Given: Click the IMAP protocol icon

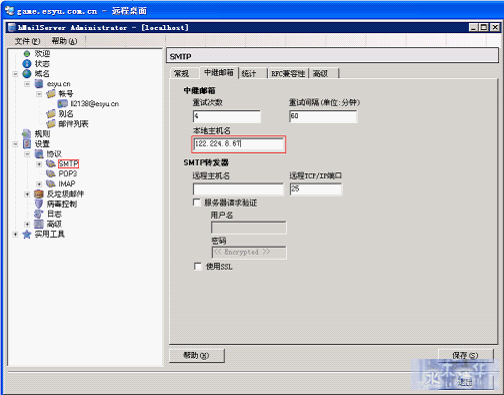Looking at the screenshot, I should [x=51, y=184].
